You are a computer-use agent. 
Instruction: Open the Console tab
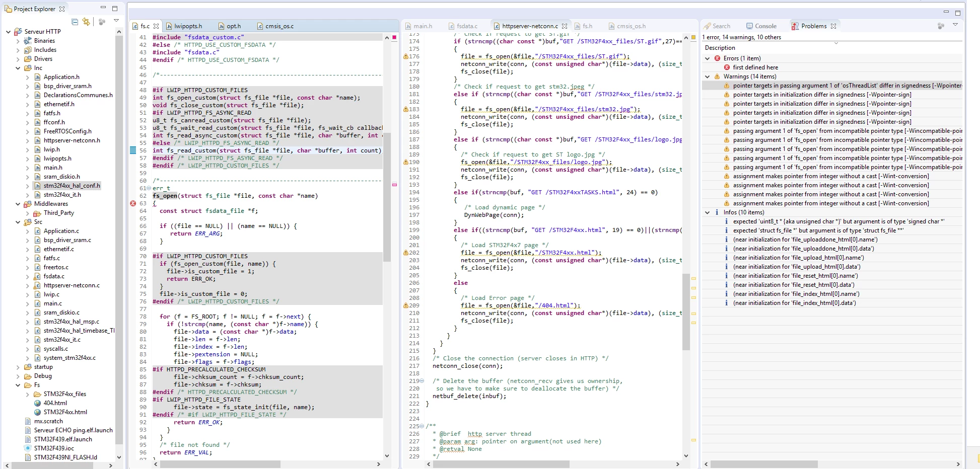[761, 26]
